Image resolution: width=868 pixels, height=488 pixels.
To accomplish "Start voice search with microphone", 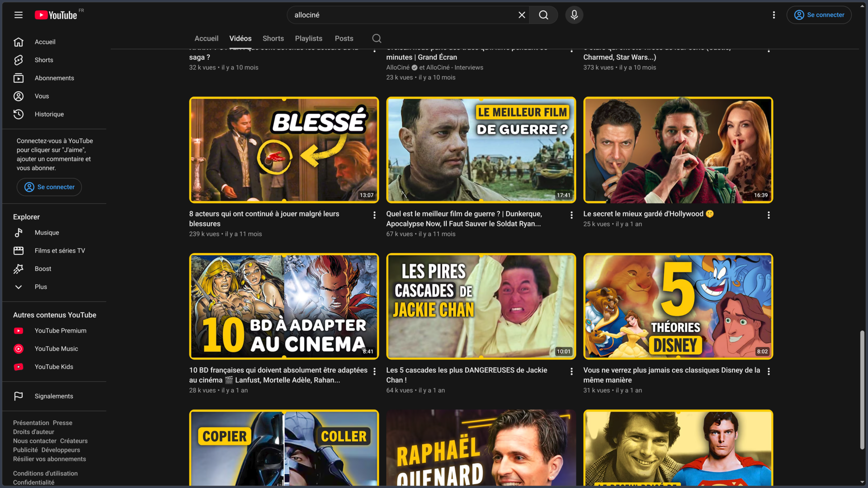I will click(x=574, y=15).
